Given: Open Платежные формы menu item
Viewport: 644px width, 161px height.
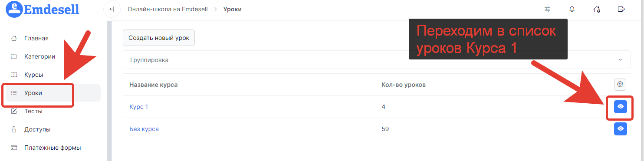Looking at the screenshot, I should pos(53,148).
